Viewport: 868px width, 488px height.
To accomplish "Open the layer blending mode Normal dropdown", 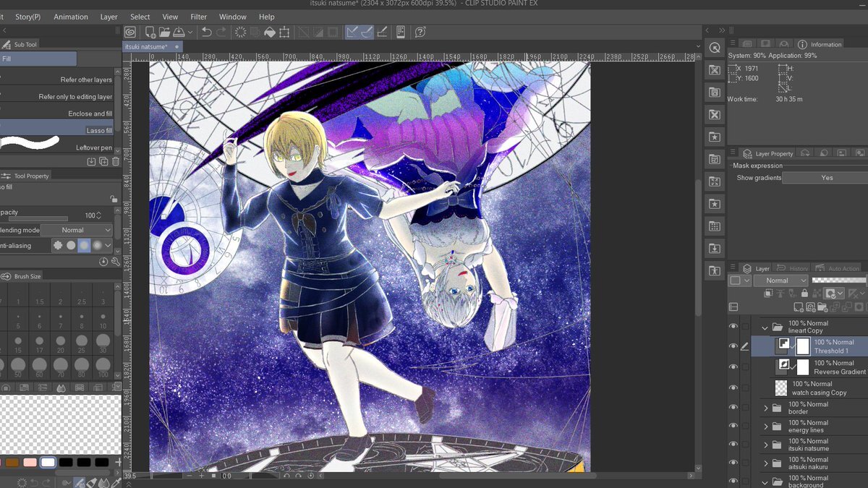I will (781, 281).
